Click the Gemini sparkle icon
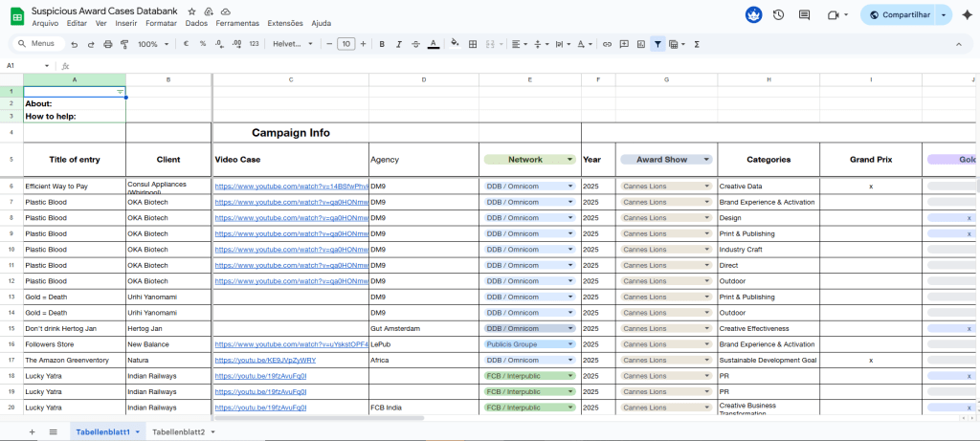Viewport: 980px width, 441px height. (x=967, y=15)
